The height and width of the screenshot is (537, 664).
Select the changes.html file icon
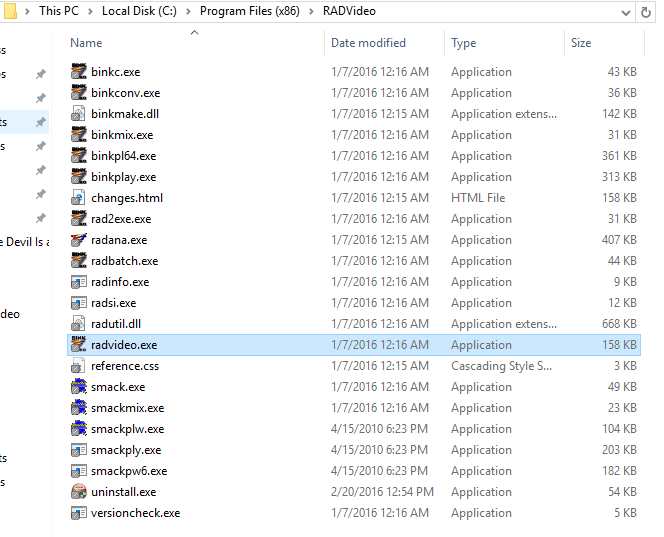[79, 198]
